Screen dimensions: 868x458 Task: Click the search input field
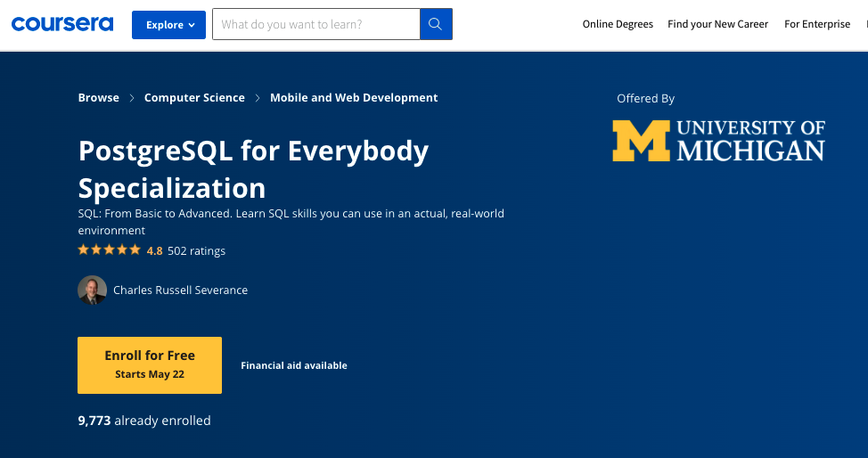click(316, 24)
